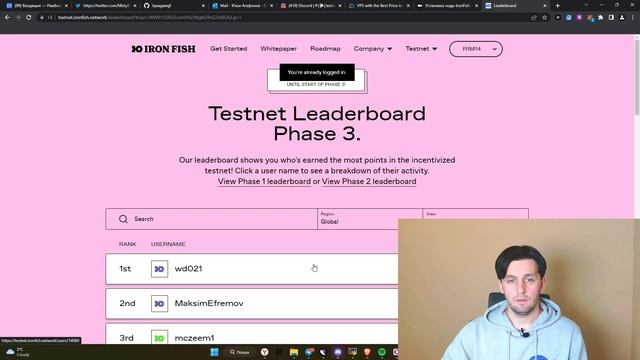Open the browser profile icon
640x360 pixels.
coord(622,18)
